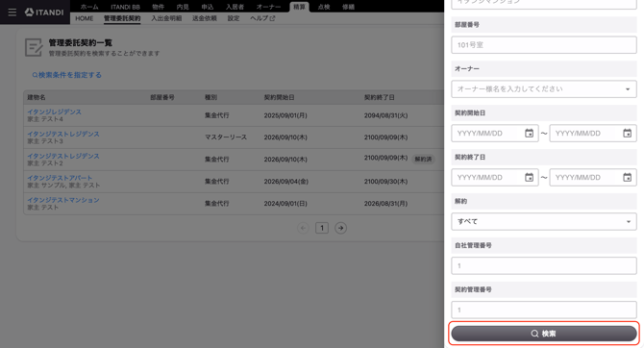644x348 pixels.
Task: Select the 入居者 top menu item
Action: (235, 7)
